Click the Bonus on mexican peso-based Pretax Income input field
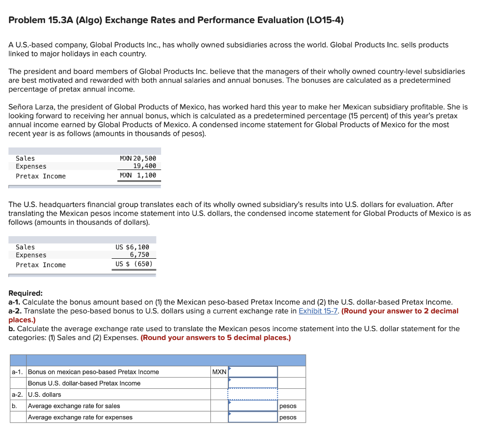 click(x=252, y=371)
